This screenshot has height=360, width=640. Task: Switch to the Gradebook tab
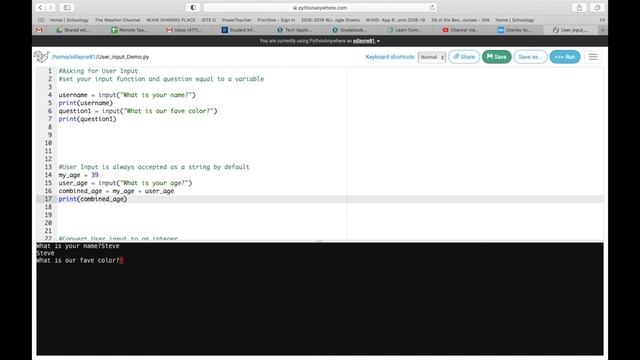coord(350,30)
